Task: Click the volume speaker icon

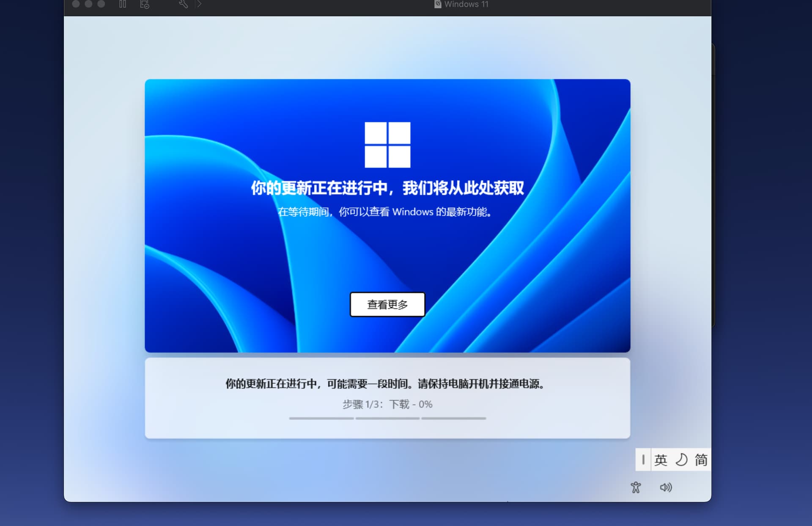Action: click(666, 487)
